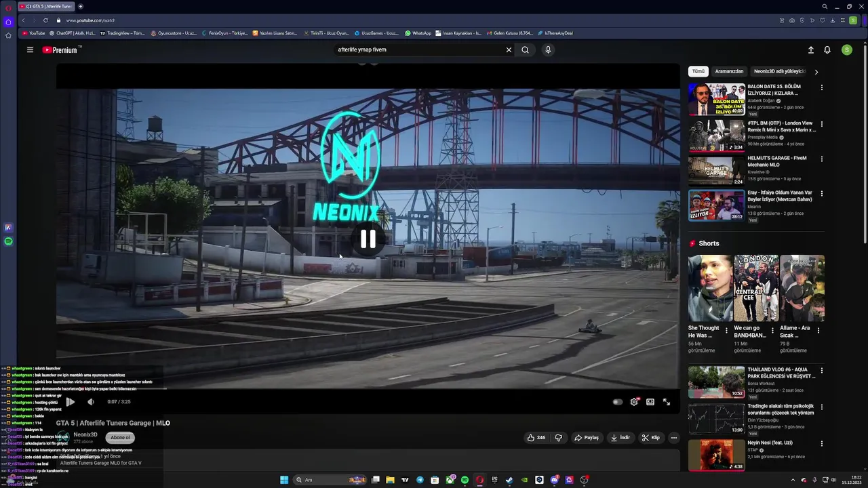
Task: Open the taskbar clock and date
Action: tap(852, 480)
